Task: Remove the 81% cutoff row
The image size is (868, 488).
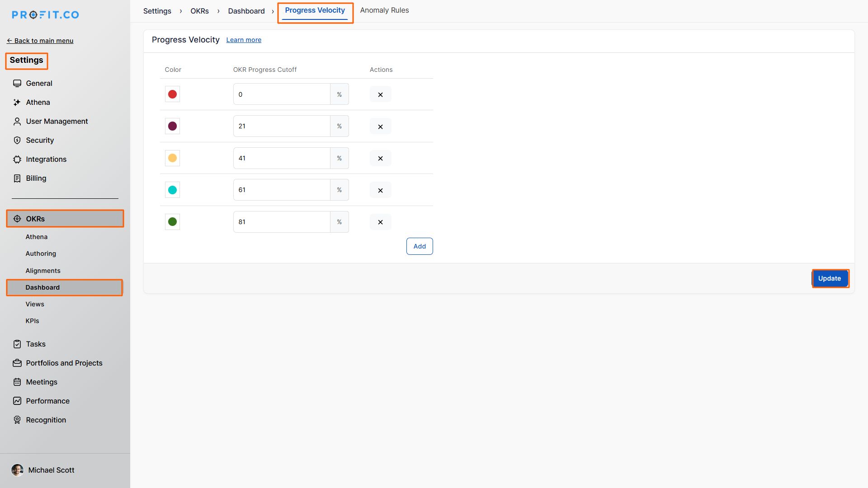Action: (x=380, y=222)
